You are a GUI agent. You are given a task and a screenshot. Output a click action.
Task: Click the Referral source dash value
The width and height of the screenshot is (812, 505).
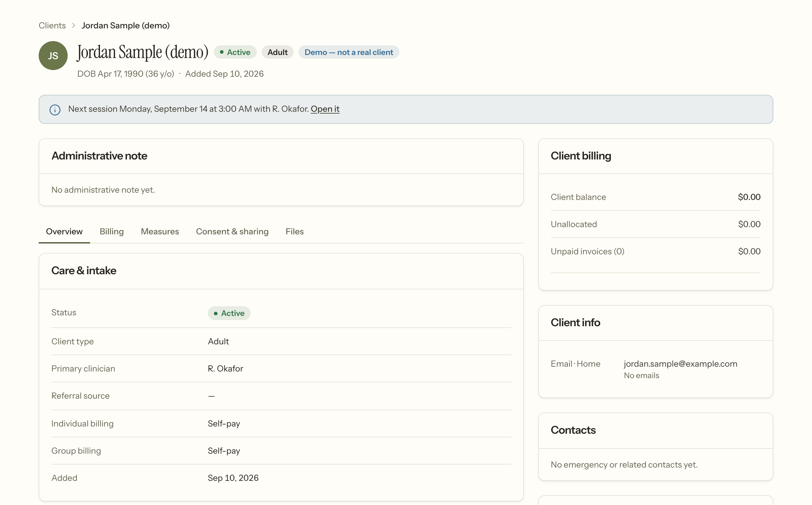tap(211, 396)
